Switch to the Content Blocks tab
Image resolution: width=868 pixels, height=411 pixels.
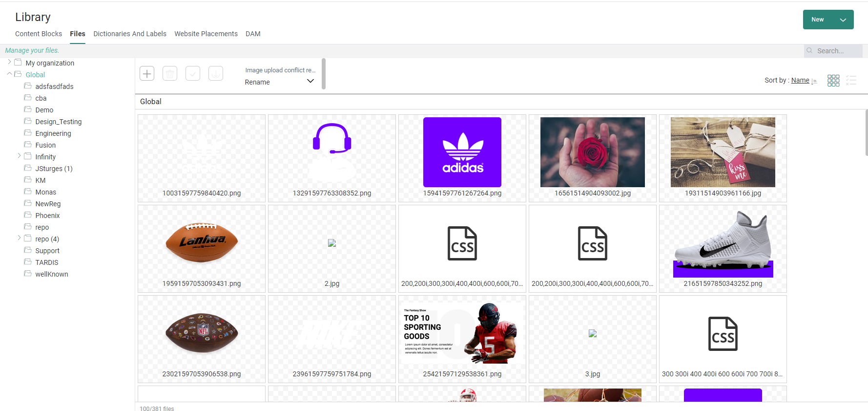coord(39,34)
